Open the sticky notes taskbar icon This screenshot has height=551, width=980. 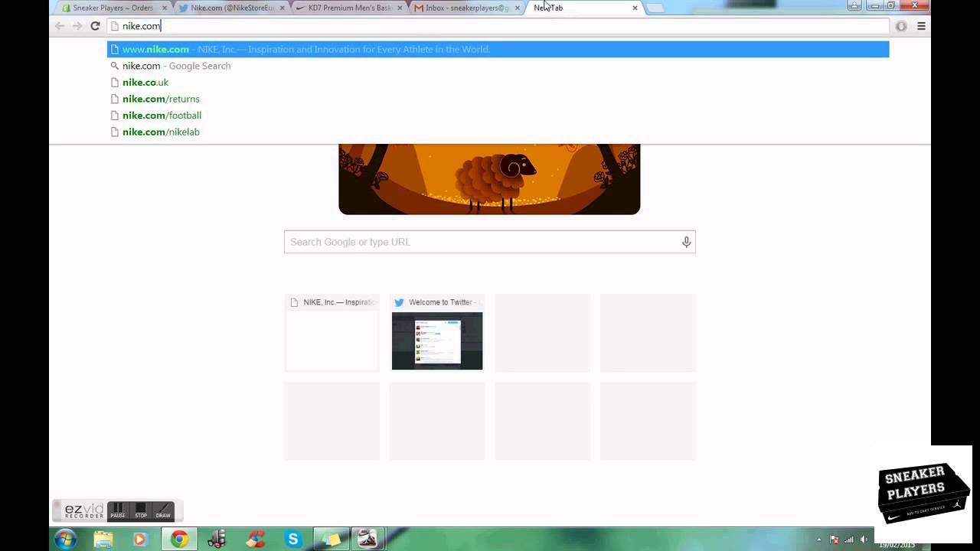332,540
